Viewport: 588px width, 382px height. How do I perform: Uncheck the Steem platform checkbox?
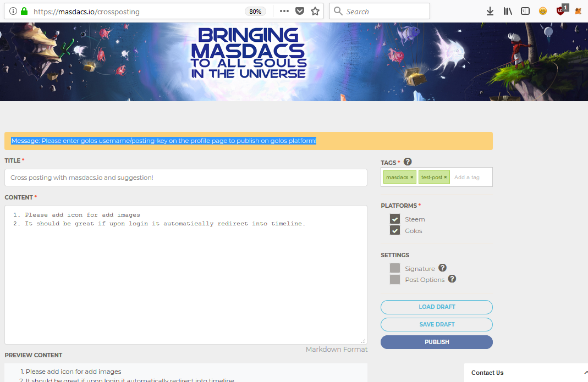395,219
